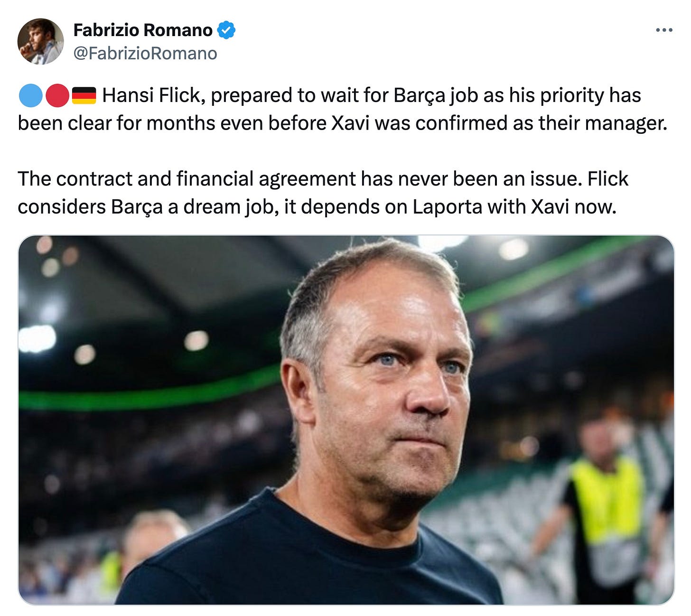Screen dimensions: 691x616
Task: Click the blue circle emoji
Action: coord(31,95)
